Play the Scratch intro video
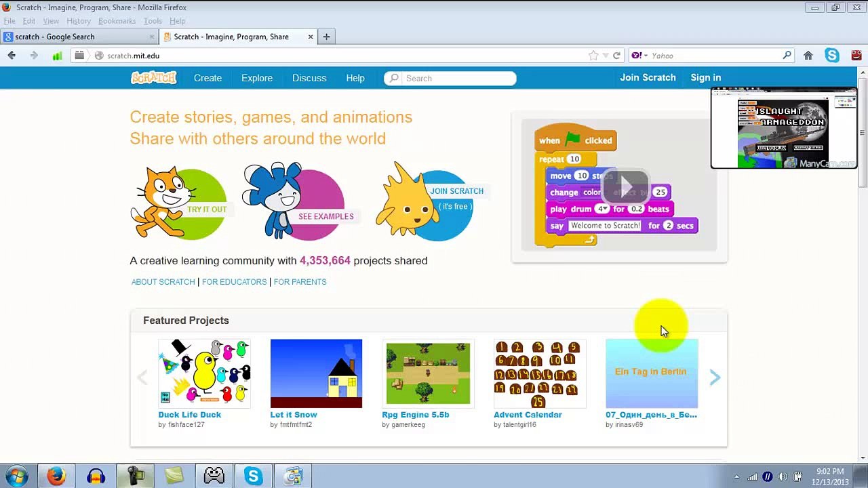 click(x=626, y=186)
